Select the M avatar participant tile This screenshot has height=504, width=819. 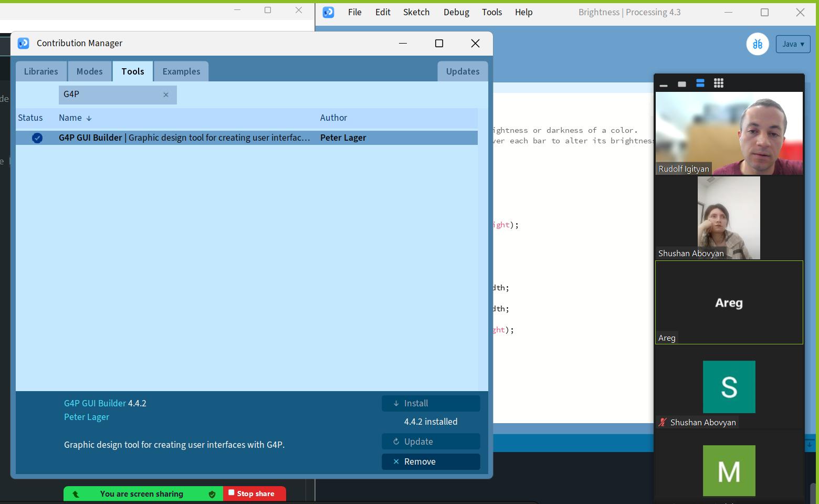point(729,471)
